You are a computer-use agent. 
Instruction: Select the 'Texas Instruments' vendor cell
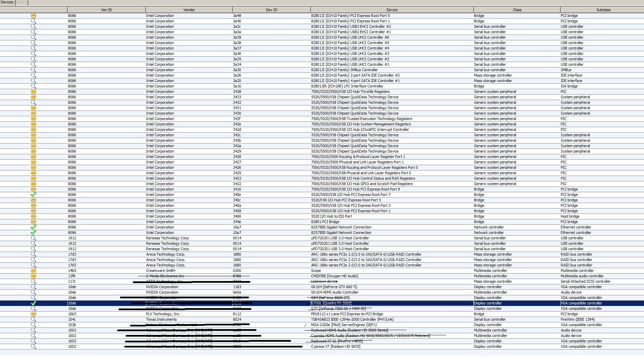click(x=189, y=319)
